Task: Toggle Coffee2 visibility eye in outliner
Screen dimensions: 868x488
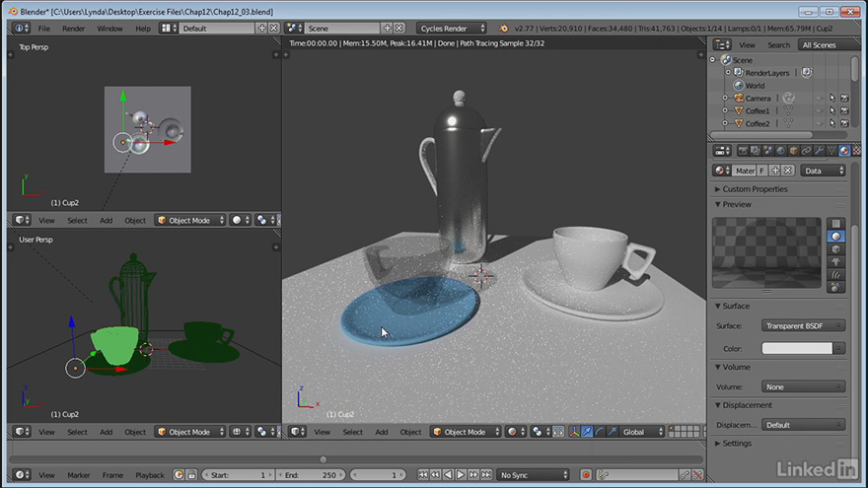Action: [820, 123]
